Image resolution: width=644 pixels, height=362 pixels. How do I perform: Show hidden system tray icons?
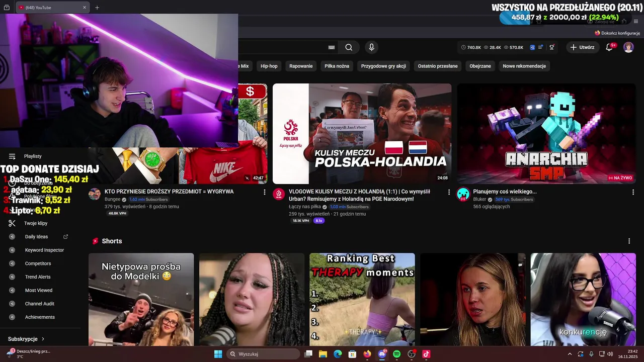click(570, 354)
